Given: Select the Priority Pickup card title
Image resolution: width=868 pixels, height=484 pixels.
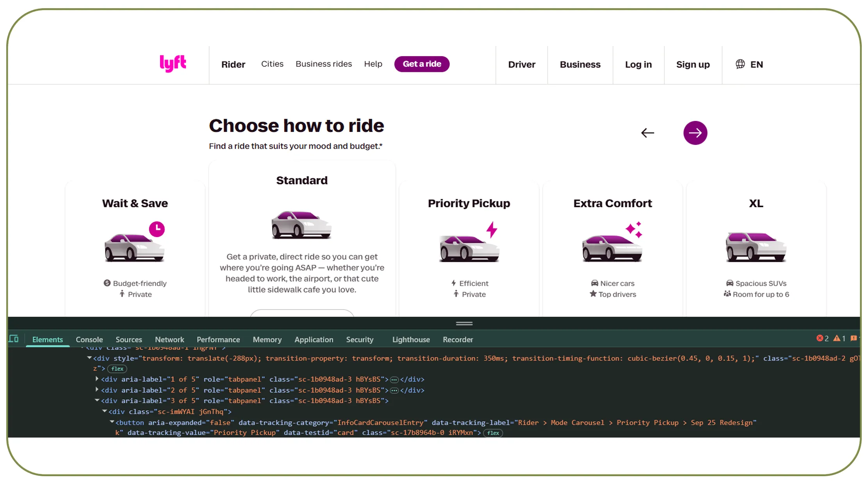Looking at the screenshot, I should pyautogui.click(x=469, y=203).
